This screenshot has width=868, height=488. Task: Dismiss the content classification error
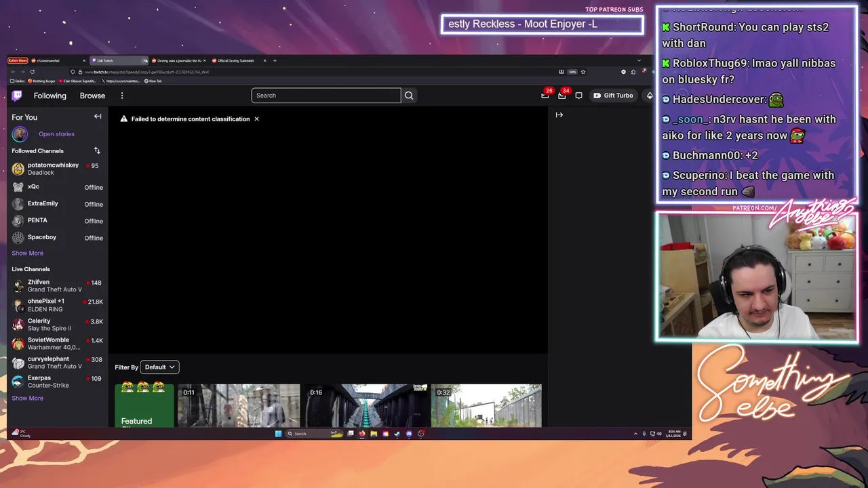(256, 119)
